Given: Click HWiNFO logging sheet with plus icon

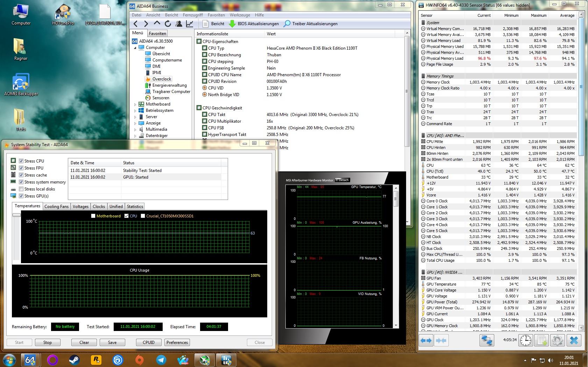Looking at the screenshot, I should 542,340.
